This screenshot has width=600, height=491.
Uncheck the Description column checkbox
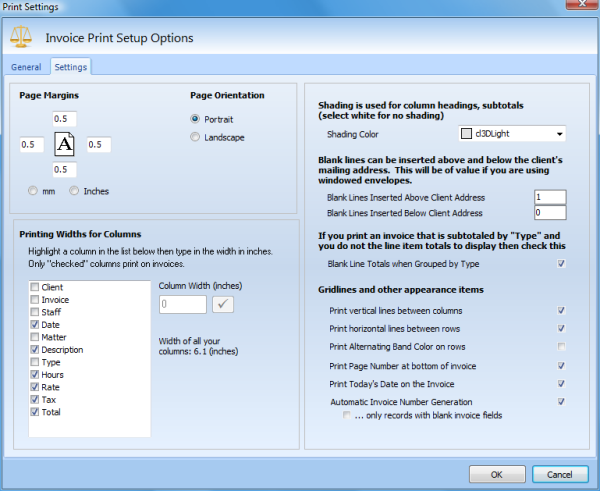point(35,350)
